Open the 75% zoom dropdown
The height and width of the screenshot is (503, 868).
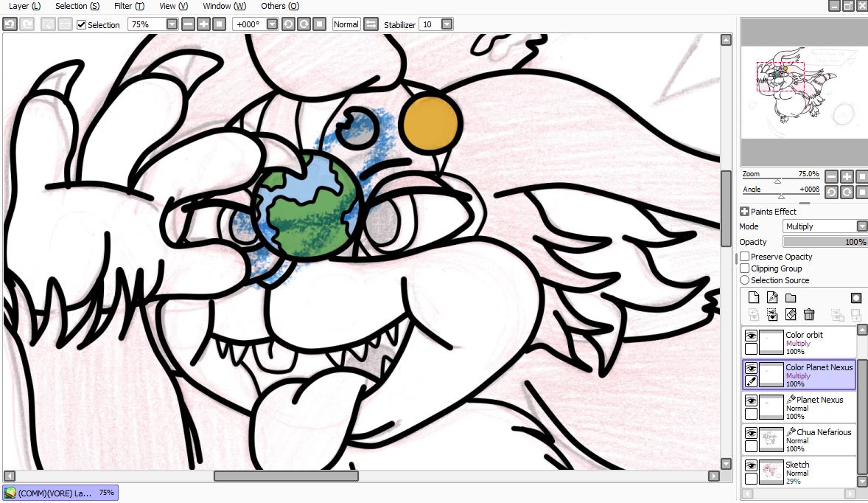[x=172, y=24]
